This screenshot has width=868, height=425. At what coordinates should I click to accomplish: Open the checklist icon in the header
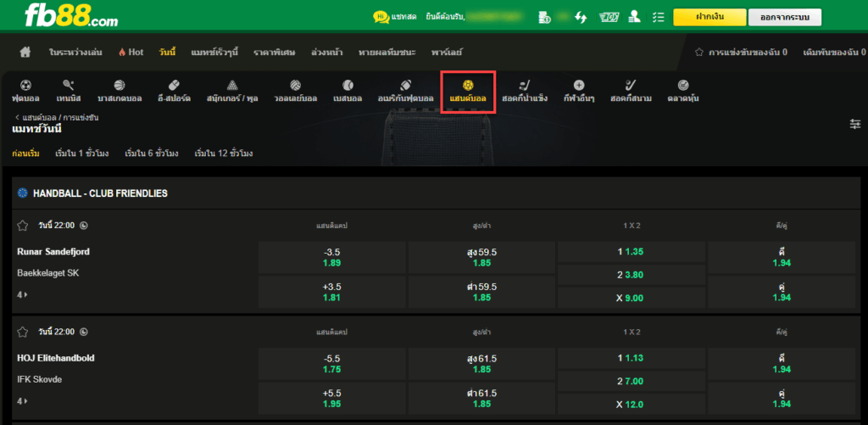tap(658, 17)
